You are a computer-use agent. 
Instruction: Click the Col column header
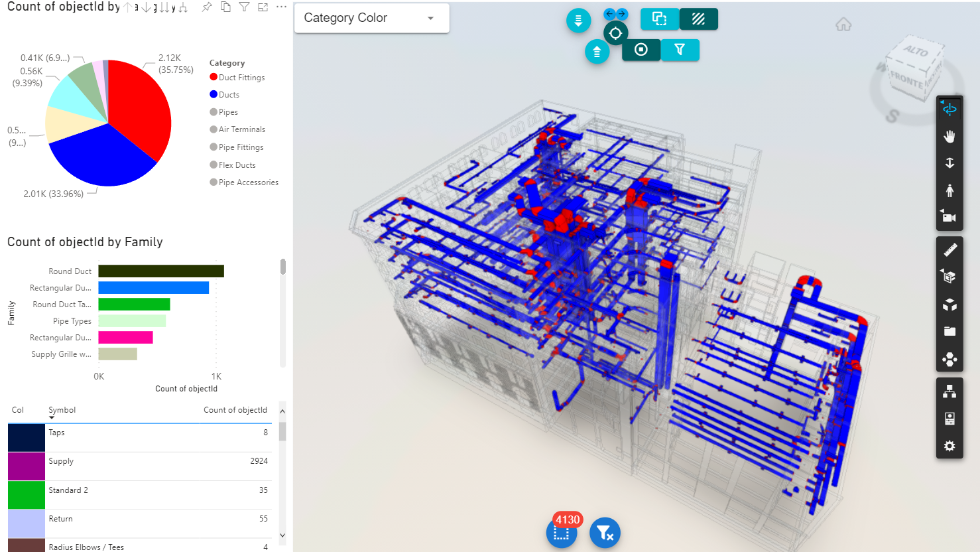point(18,410)
